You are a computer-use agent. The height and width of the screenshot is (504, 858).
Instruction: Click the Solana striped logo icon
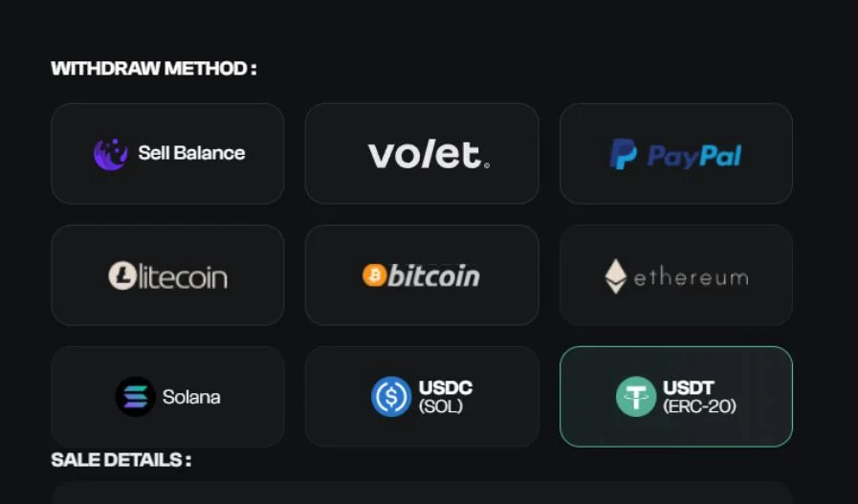135,397
